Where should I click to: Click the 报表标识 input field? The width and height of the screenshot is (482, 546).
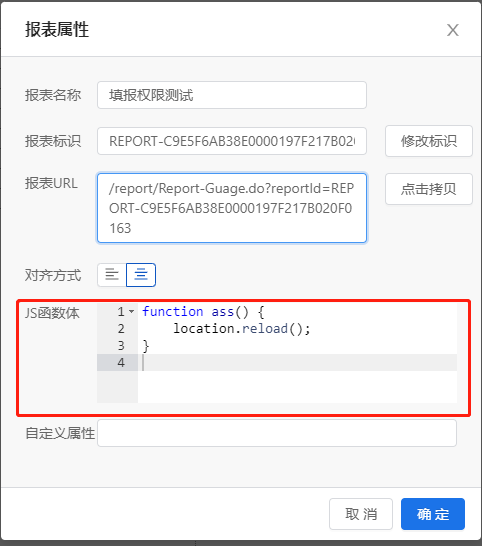point(232,141)
